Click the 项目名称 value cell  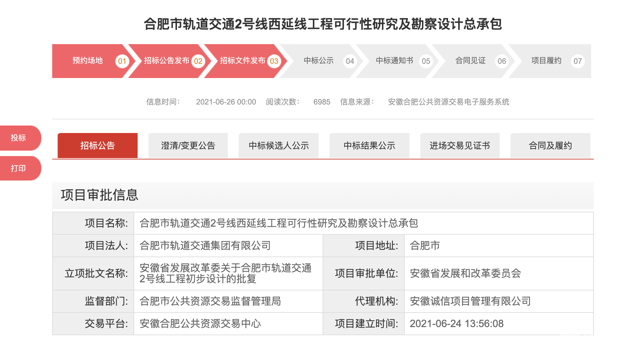[364, 223]
